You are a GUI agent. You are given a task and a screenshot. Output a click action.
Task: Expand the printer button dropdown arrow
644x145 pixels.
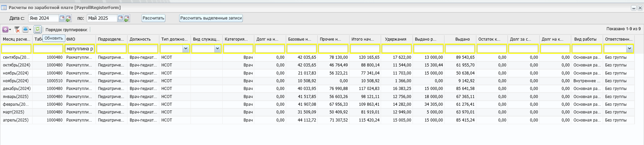(x=30, y=30)
